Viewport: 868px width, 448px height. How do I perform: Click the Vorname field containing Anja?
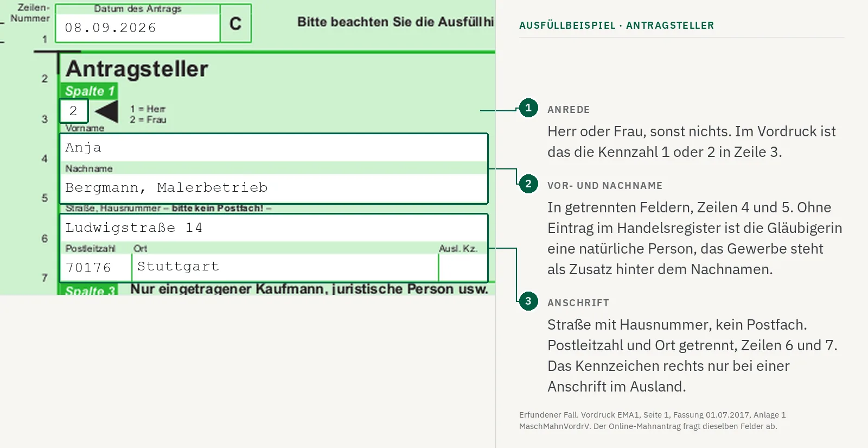point(273,147)
